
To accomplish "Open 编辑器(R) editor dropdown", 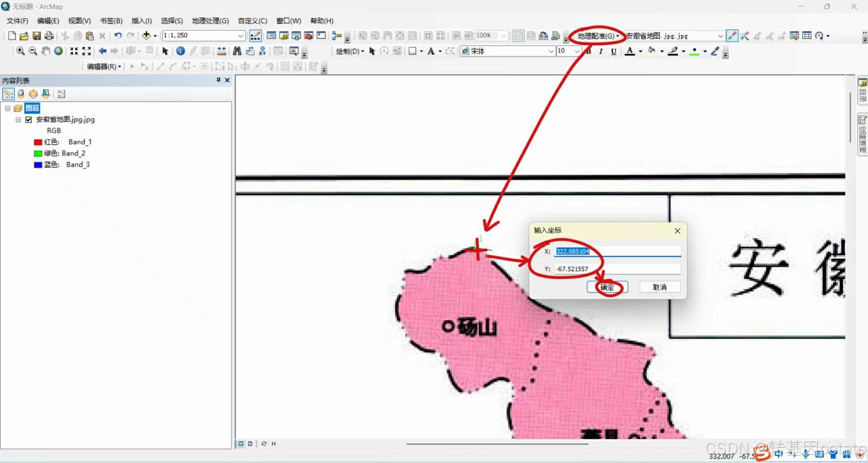I will (x=104, y=67).
